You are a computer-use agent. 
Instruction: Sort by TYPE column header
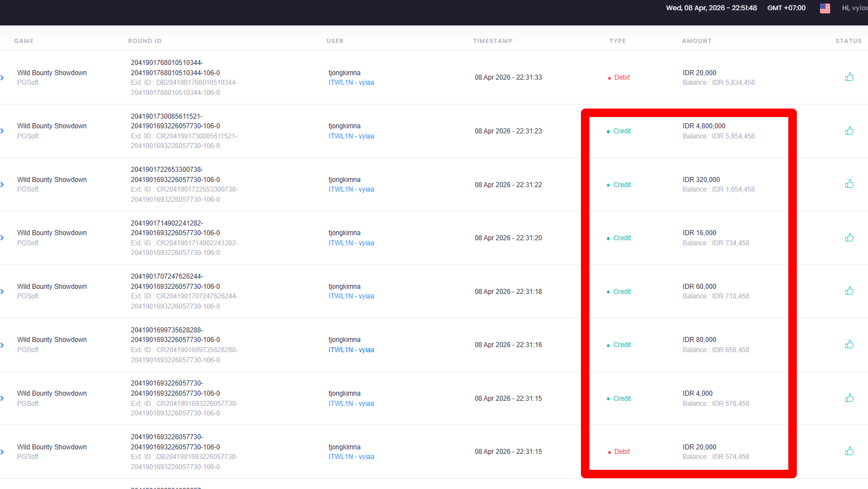coord(618,41)
